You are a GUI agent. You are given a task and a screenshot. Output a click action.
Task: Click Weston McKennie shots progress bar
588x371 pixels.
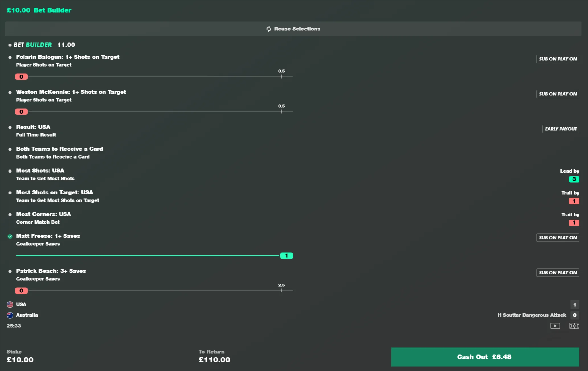(x=154, y=112)
